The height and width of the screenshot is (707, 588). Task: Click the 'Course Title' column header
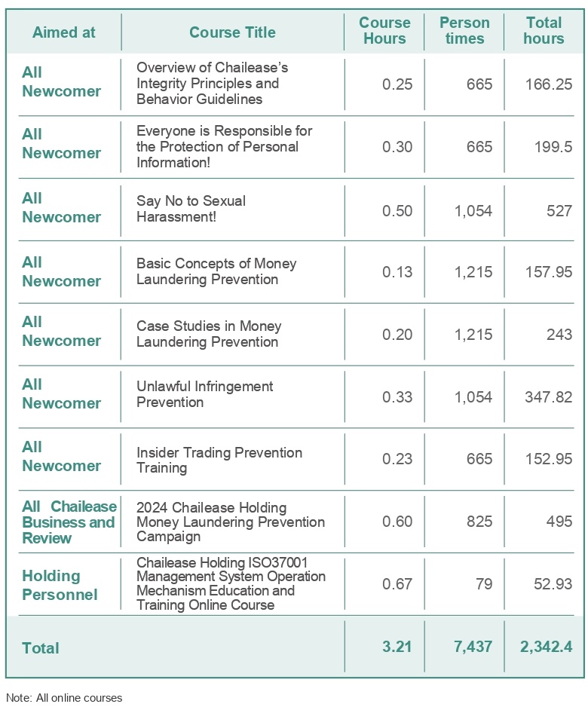[232, 32]
